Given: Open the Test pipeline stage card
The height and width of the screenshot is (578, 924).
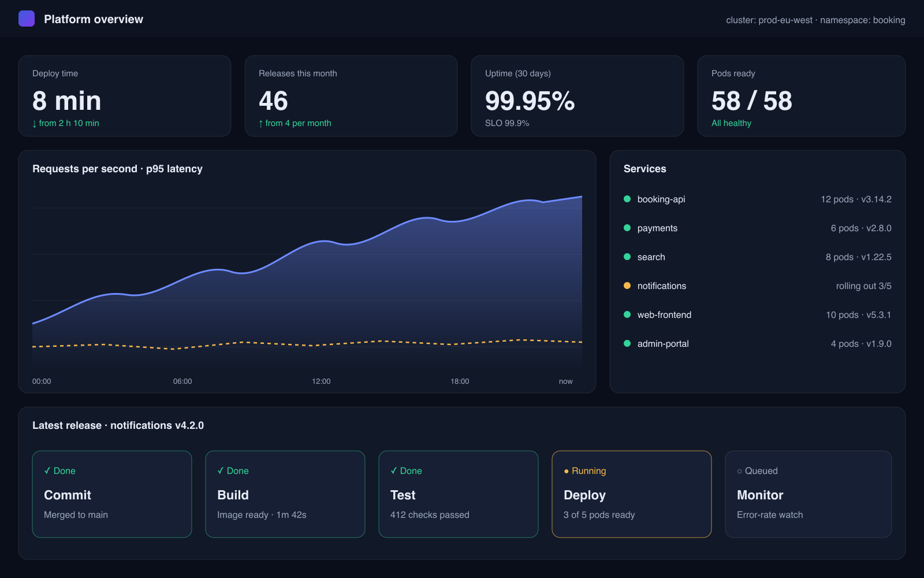Looking at the screenshot, I should 459,494.
